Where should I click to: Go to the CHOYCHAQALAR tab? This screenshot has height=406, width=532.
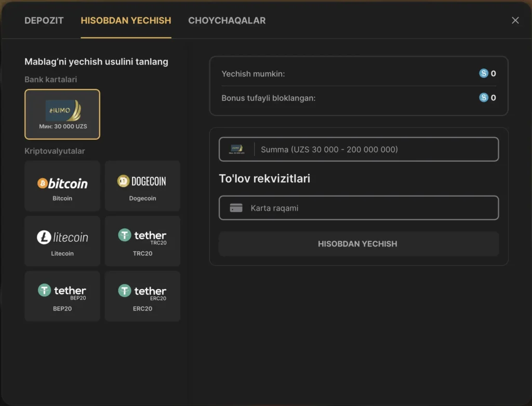pos(227,20)
